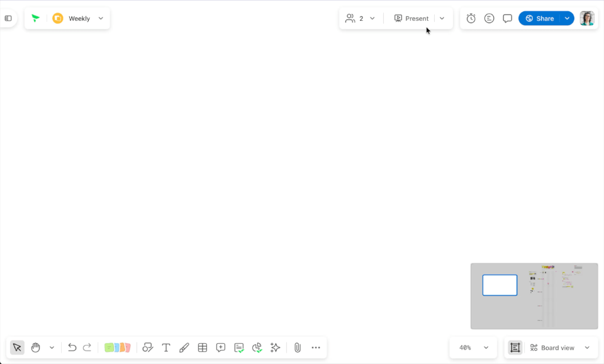Open the AI sparkle tool
The width and height of the screenshot is (604, 364).
(275, 348)
